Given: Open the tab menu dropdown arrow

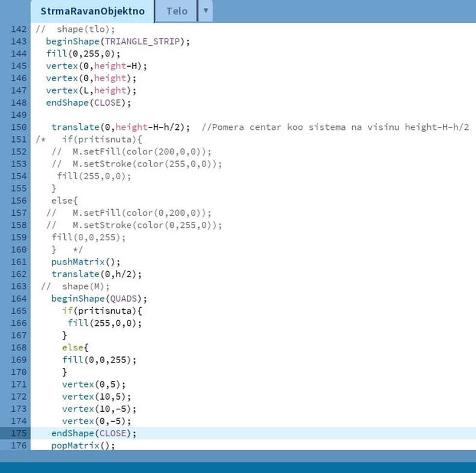Looking at the screenshot, I should 206,11.
